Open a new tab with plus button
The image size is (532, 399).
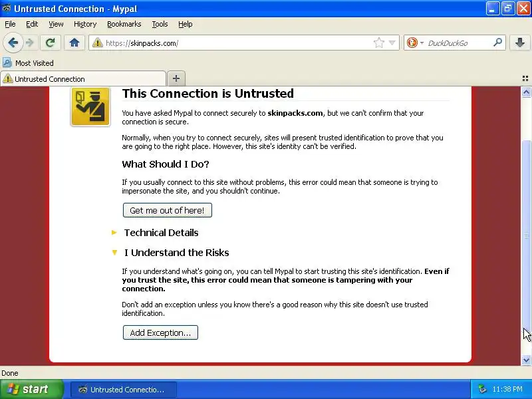pos(176,78)
